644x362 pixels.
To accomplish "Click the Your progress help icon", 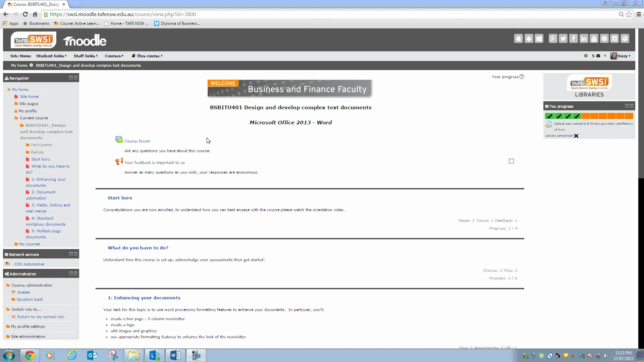I will 522,77.
